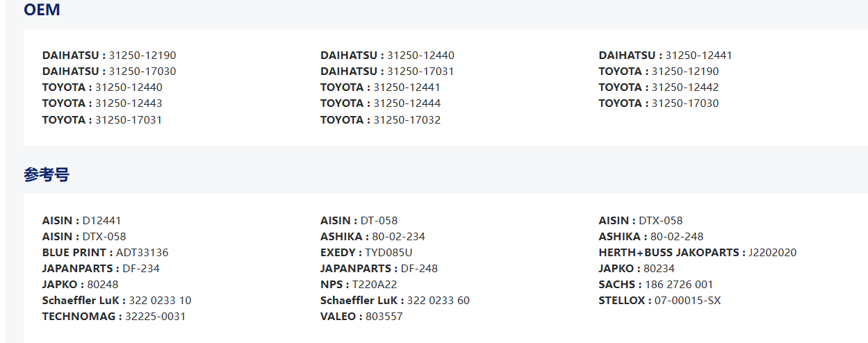
Task: Click the VALEO 803557 reference number
Action: [x=383, y=317]
